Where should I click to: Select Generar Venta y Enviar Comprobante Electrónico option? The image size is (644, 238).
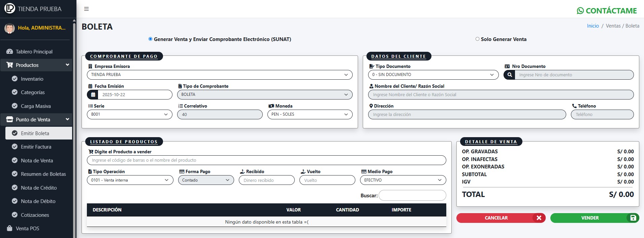click(151, 39)
